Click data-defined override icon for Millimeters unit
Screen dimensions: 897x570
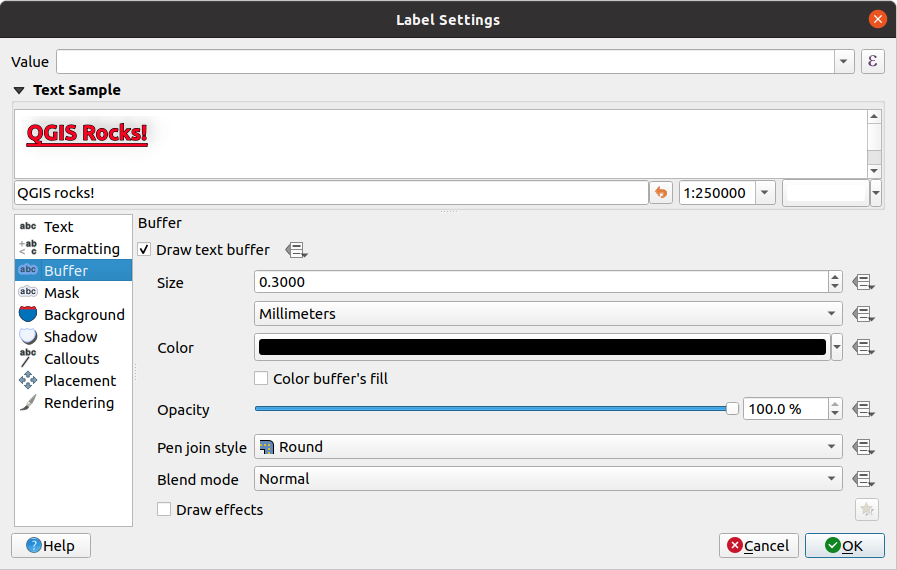point(864,314)
